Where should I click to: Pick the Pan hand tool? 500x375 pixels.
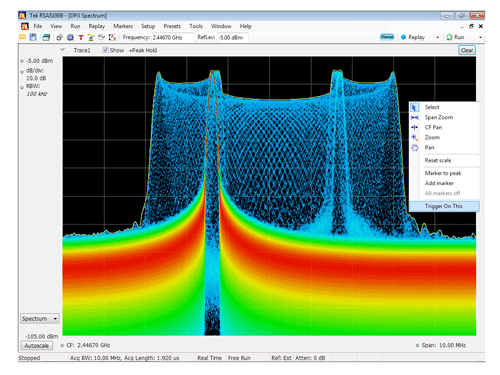[x=415, y=148]
